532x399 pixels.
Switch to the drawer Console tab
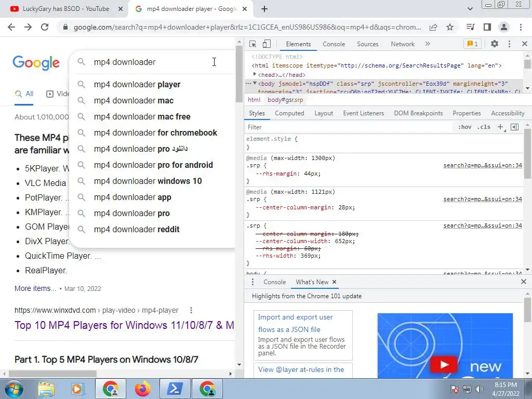tap(274, 282)
